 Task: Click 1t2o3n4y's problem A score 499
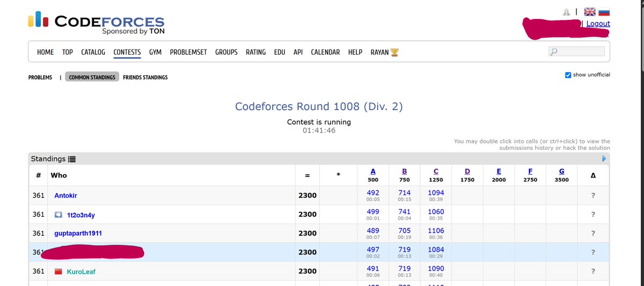pos(373,211)
